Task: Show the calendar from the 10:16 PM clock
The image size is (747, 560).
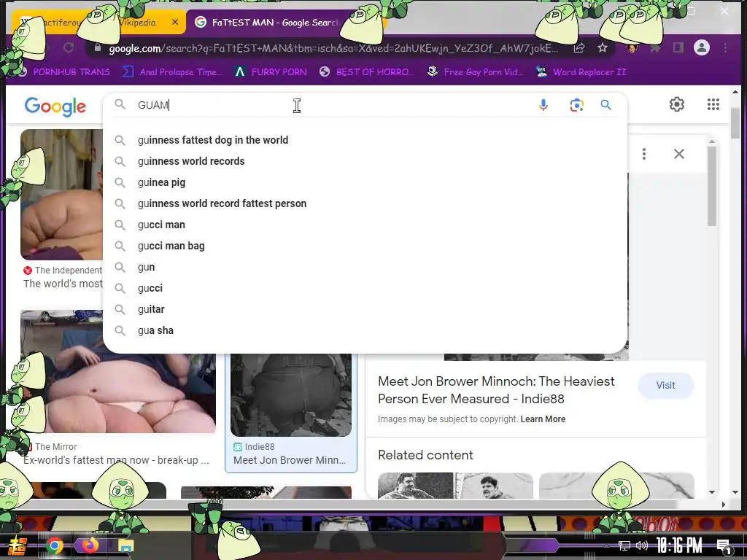Action: click(679, 545)
